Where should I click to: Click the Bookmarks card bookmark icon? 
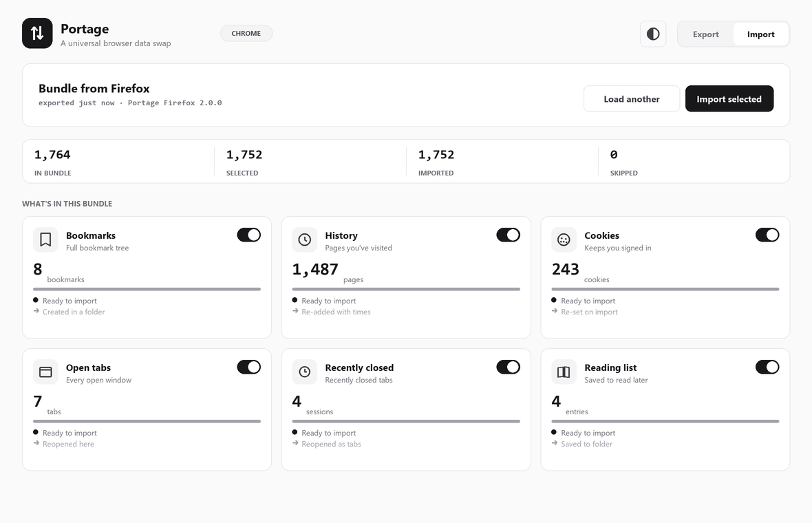pyautogui.click(x=45, y=239)
